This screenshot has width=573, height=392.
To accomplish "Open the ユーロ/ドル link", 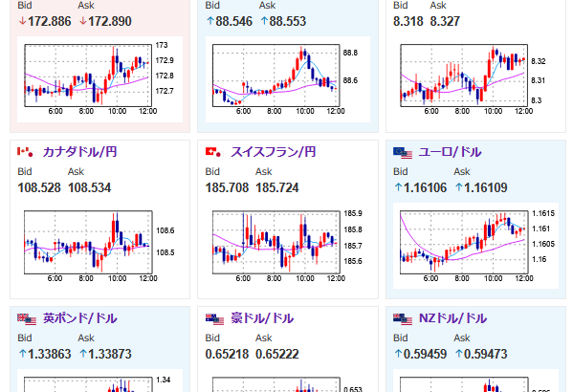I will tap(450, 152).
